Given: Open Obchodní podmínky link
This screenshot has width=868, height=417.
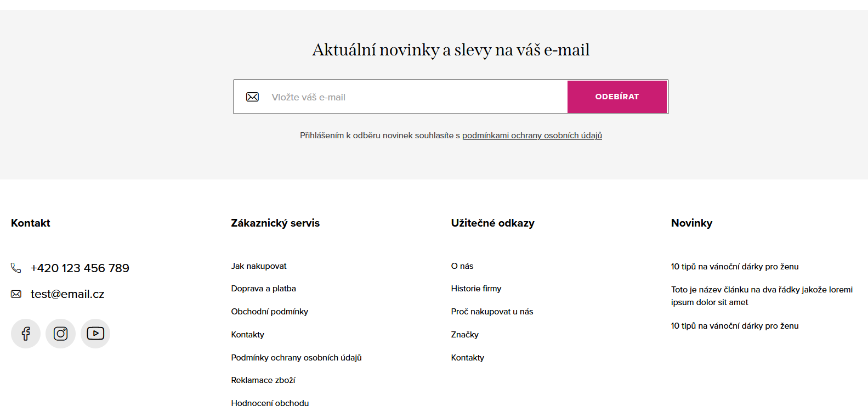Looking at the screenshot, I should (x=270, y=312).
